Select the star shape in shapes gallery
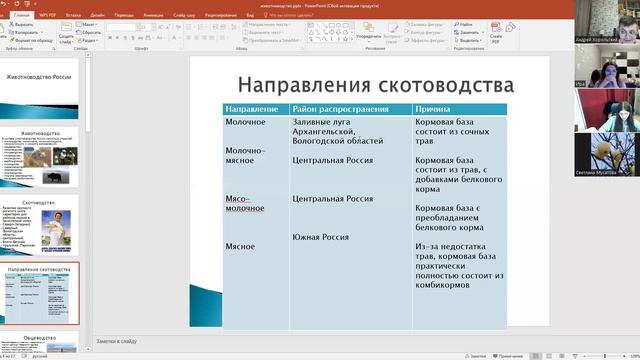 (x=345, y=39)
